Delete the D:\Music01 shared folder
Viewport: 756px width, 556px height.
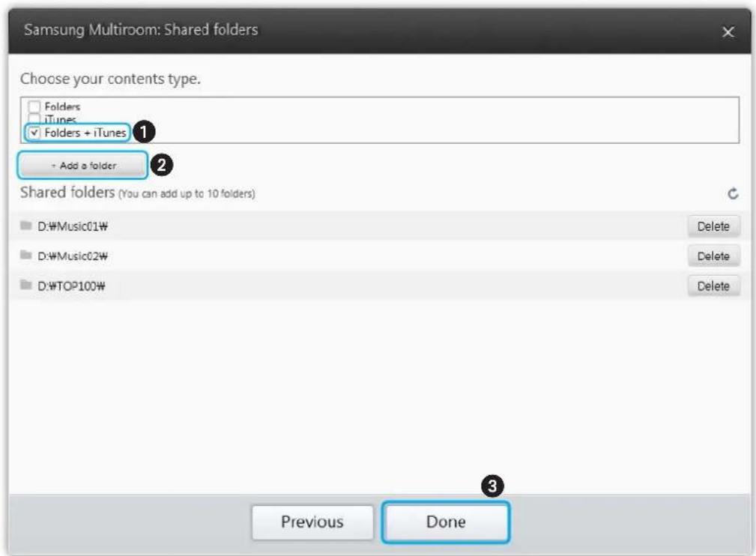[713, 226]
